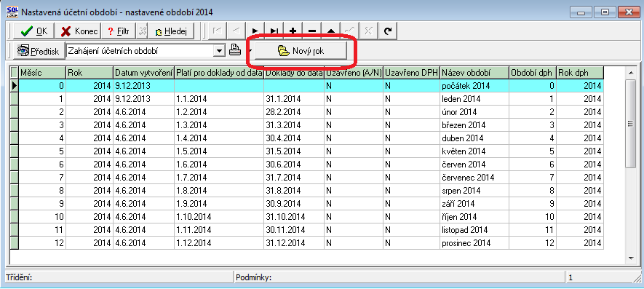The height and width of the screenshot is (289, 644).
Task: Select the cell 'listopad 2014'
Action: tap(474, 230)
